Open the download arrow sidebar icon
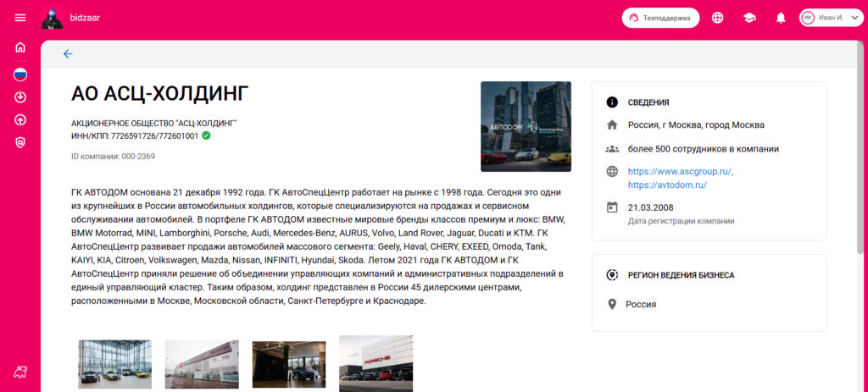This screenshot has width=868, height=392. coord(20,97)
